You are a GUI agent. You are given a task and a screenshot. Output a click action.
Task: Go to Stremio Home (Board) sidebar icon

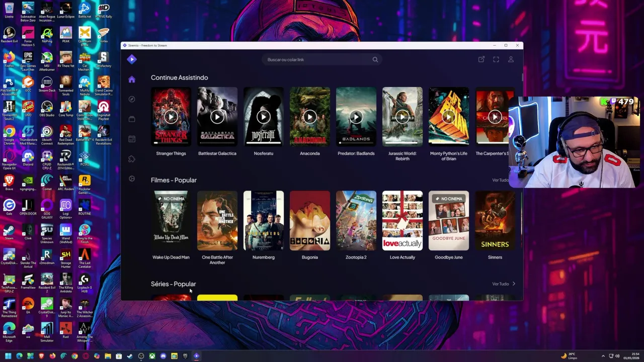(132, 79)
